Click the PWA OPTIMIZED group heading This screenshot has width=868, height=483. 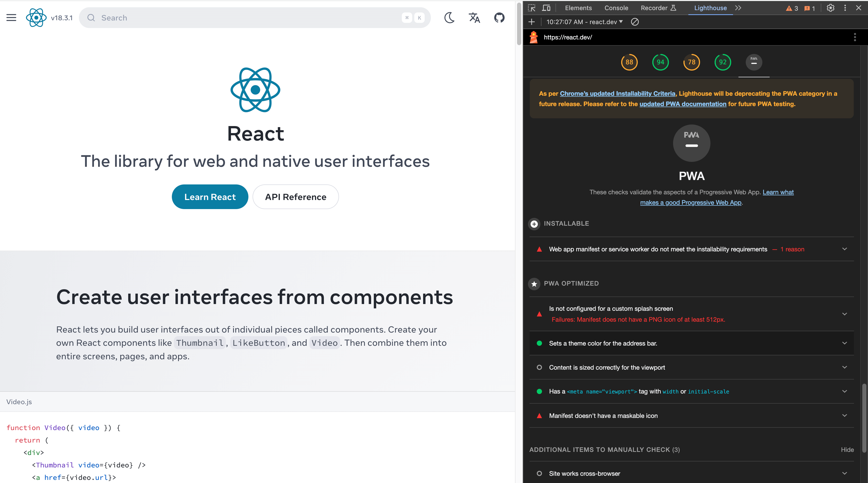point(571,284)
